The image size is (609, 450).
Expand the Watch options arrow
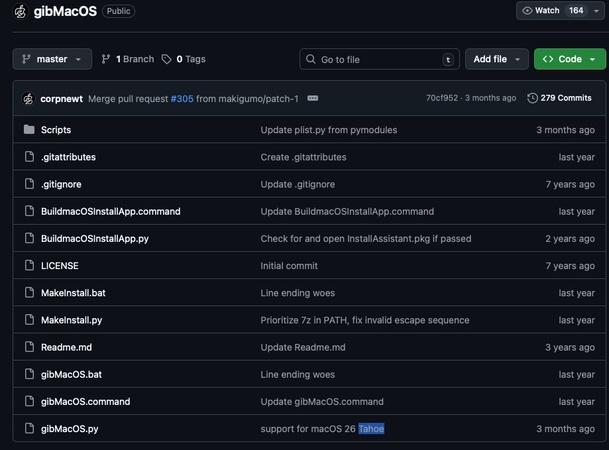pyautogui.click(x=598, y=11)
